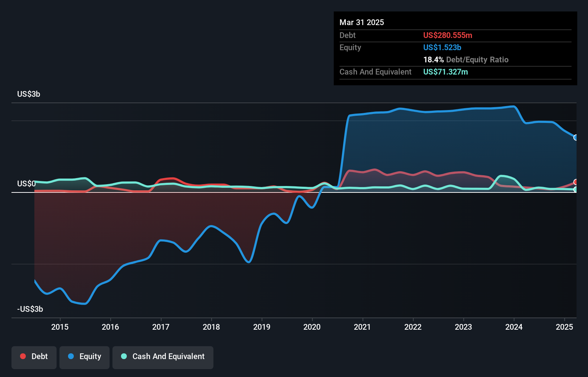The height and width of the screenshot is (377, 588).
Task: Click the teal Cash endpoint marker
Action: point(575,190)
